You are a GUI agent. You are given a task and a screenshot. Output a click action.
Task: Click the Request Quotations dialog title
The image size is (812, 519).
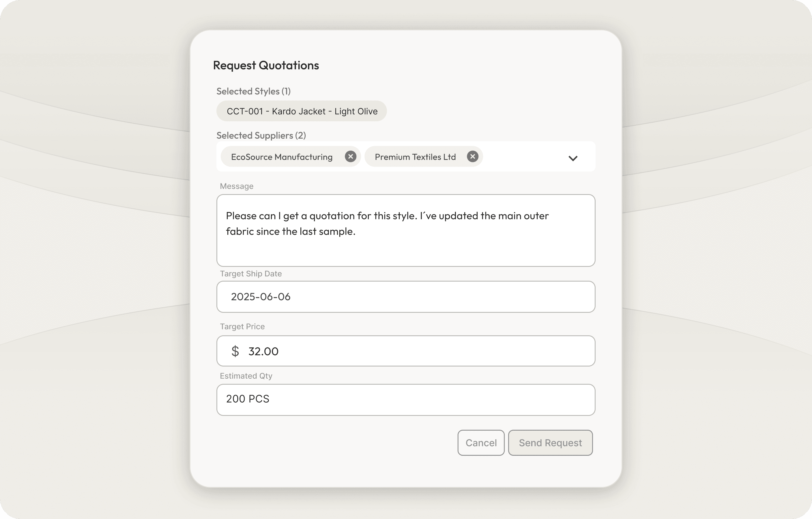[x=266, y=66]
